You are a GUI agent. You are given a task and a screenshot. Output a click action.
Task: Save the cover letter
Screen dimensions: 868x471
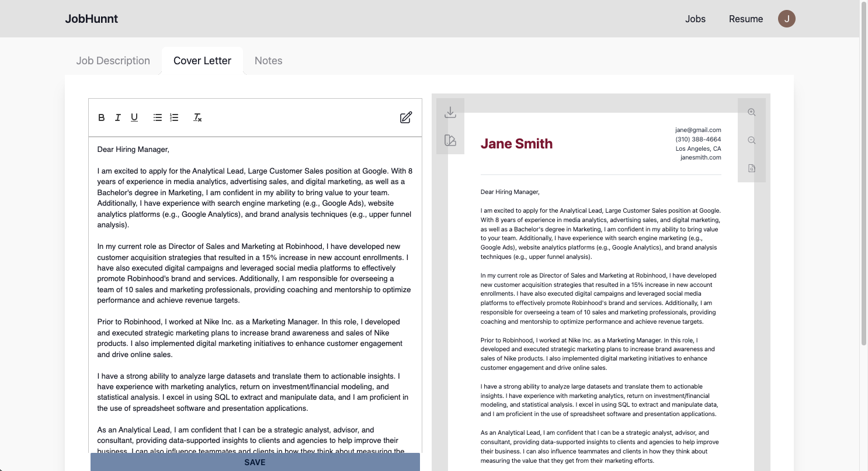[255, 462]
